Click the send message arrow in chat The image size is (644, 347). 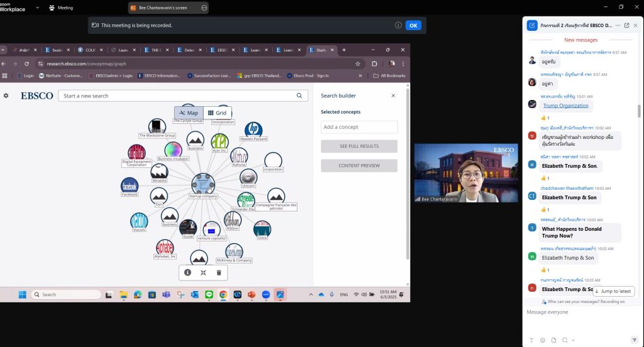(x=634, y=340)
